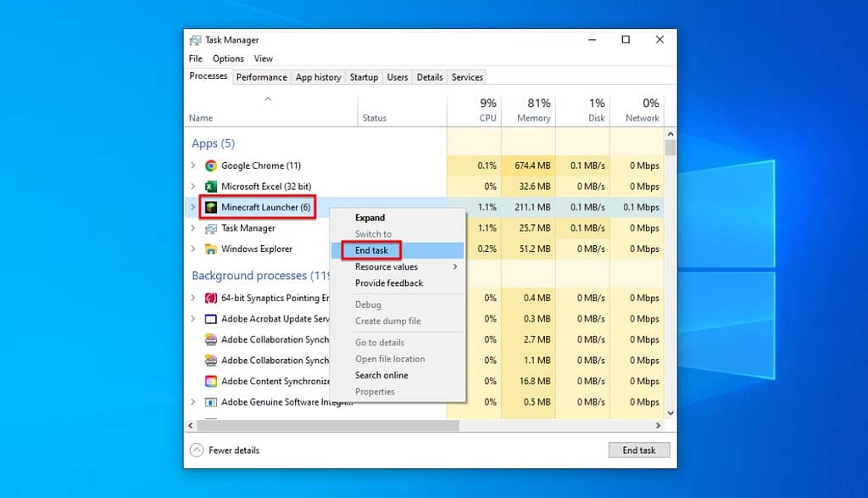The height and width of the screenshot is (498, 868).
Task: Expand the Google Chrome process group
Action: coord(192,165)
